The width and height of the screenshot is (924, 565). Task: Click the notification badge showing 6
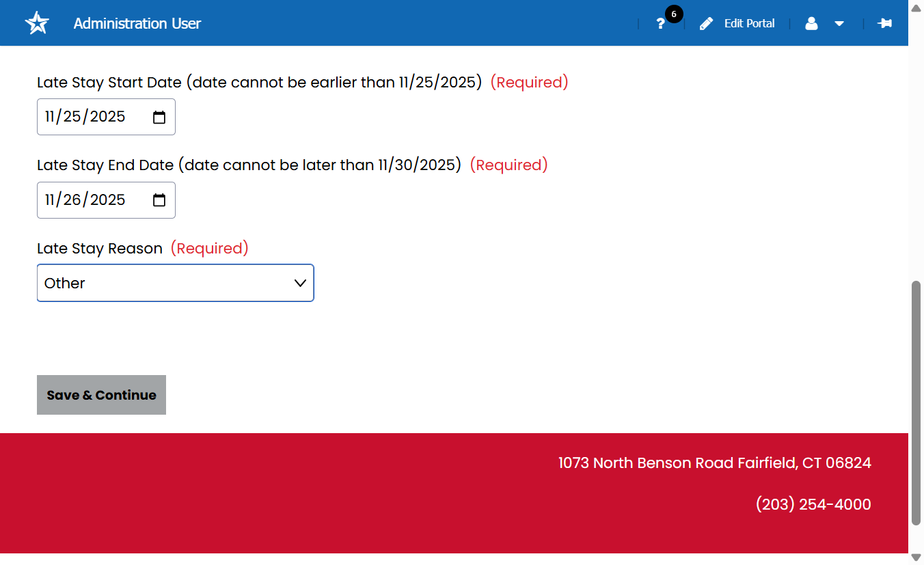[674, 14]
